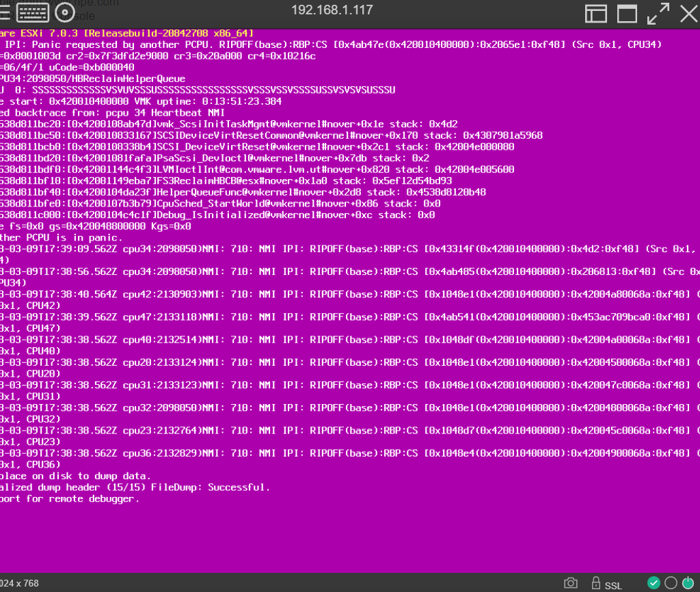This screenshot has width=700, height=592.
Task: Open the green power button menu
Action: (688, 582)
